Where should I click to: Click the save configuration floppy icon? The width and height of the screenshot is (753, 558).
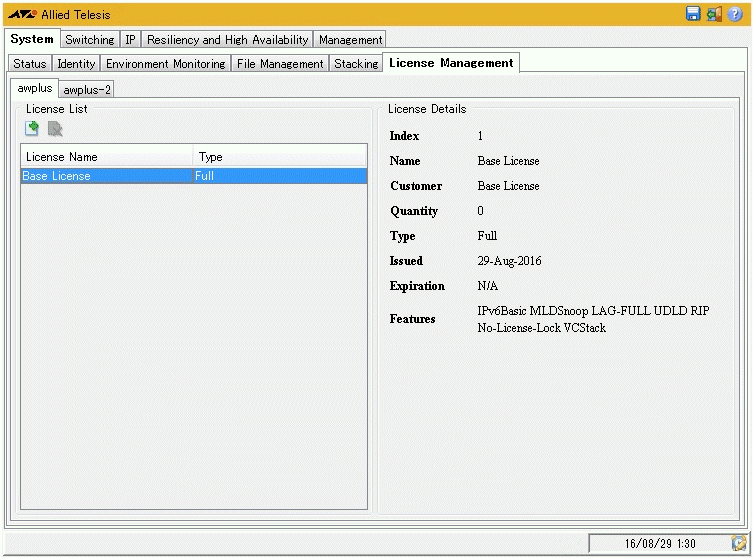(x=693, y=14)
